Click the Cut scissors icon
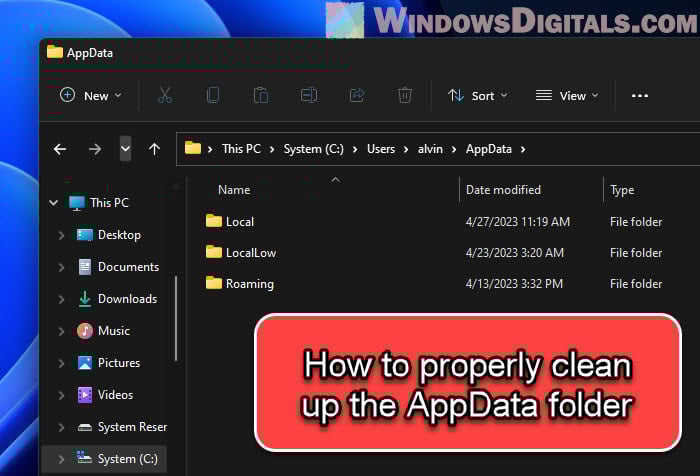This screenshot has width=700, height=476. click(x=165, y=96)
